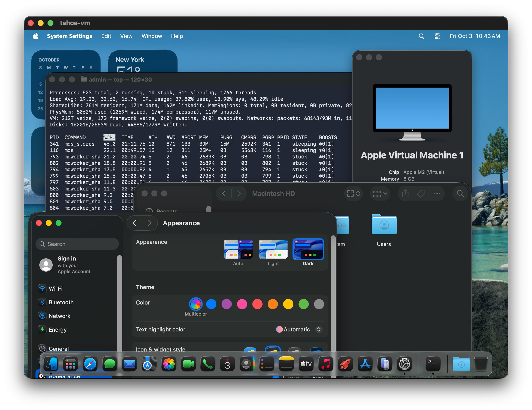
Task: Launch the Music app from the Dock
Action: point(325,364)
